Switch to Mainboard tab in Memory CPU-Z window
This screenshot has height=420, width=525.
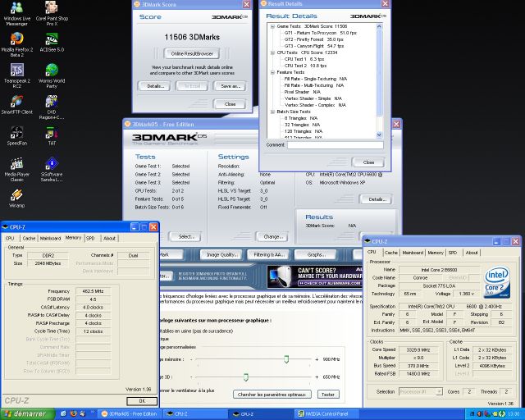50,238
